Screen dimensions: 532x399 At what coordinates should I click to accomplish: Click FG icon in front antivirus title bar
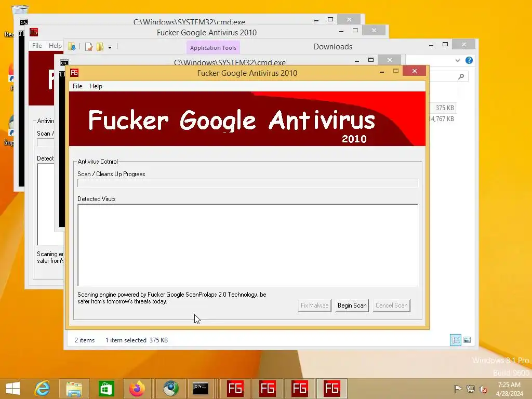[74, 73]
